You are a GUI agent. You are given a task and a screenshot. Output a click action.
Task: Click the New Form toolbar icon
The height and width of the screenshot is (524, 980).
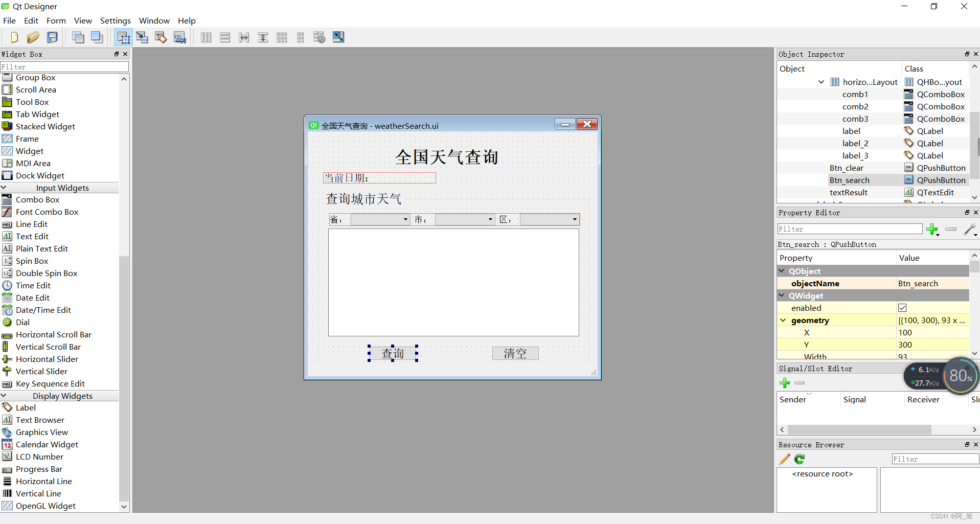[x=14, y=37]
